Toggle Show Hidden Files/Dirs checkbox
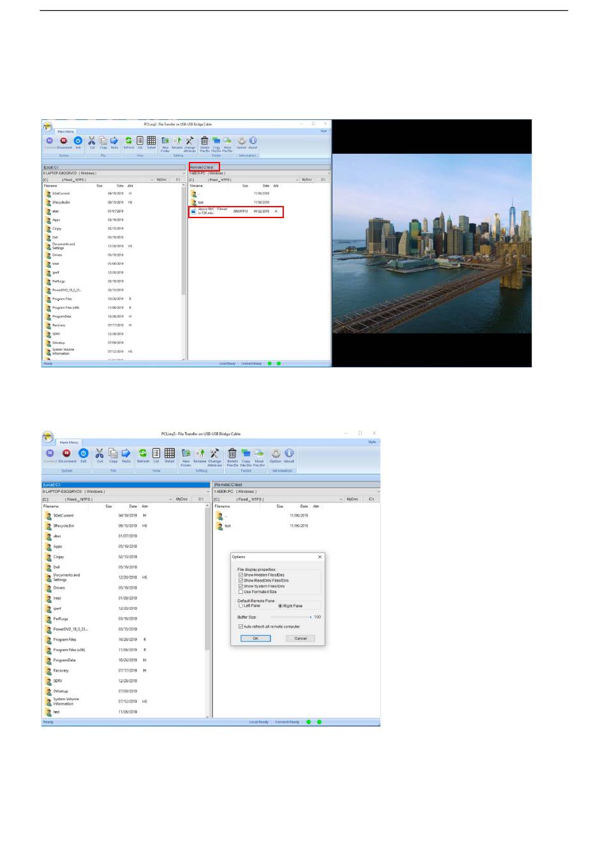 (x=240, y=575)
